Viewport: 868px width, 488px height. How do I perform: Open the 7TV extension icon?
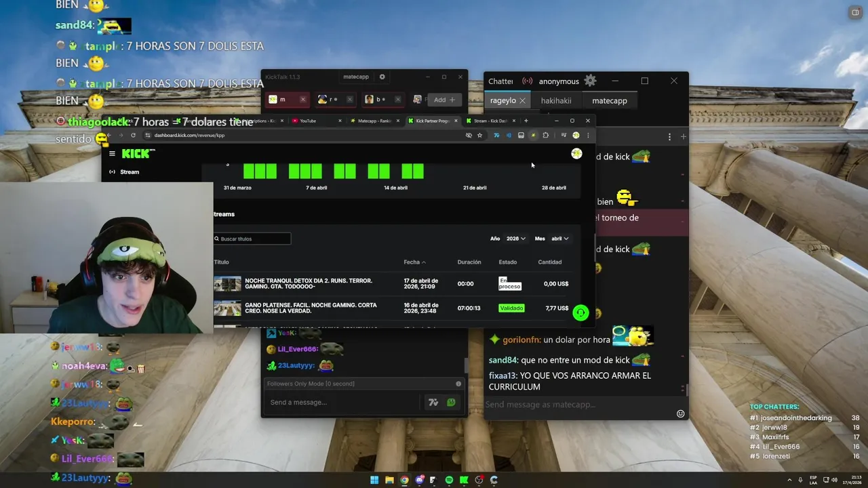pos(496,136)
